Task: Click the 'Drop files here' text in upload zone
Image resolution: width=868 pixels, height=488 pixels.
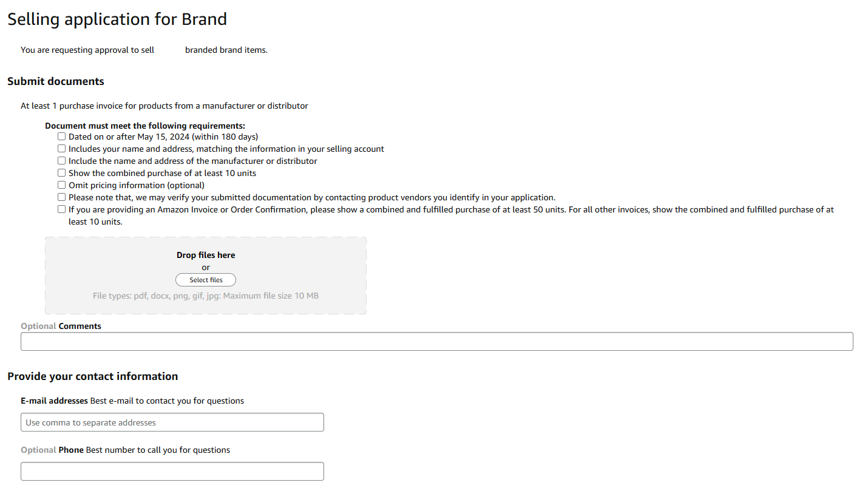Action: tap(206, 256)
